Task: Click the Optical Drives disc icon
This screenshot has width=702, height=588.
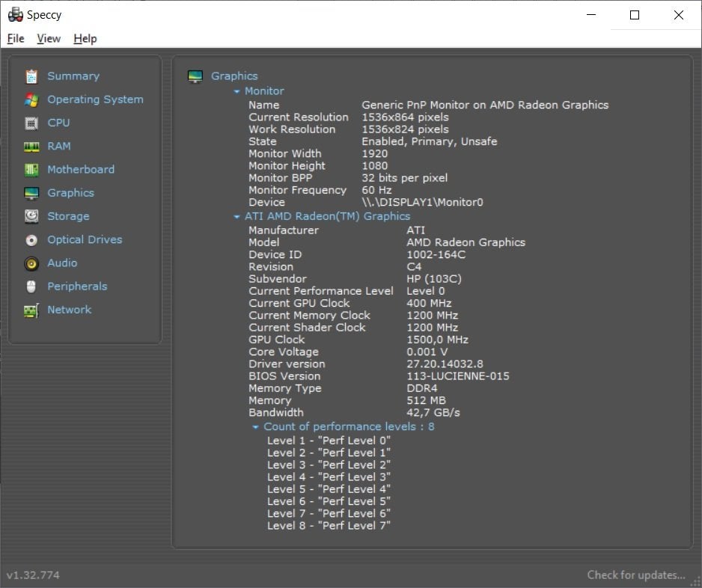Action: (31, 240)
